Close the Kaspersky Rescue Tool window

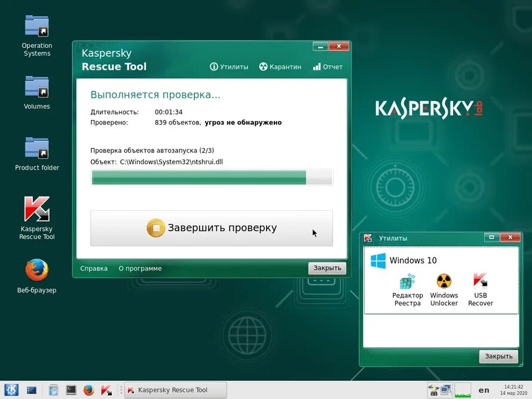(338, 47)
